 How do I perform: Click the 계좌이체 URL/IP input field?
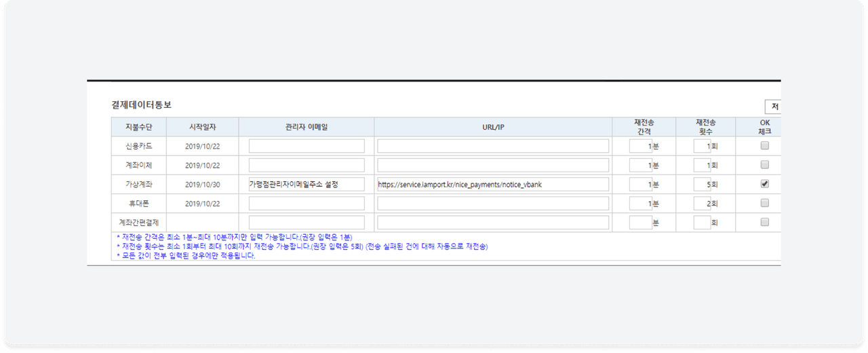pos(493,165)
